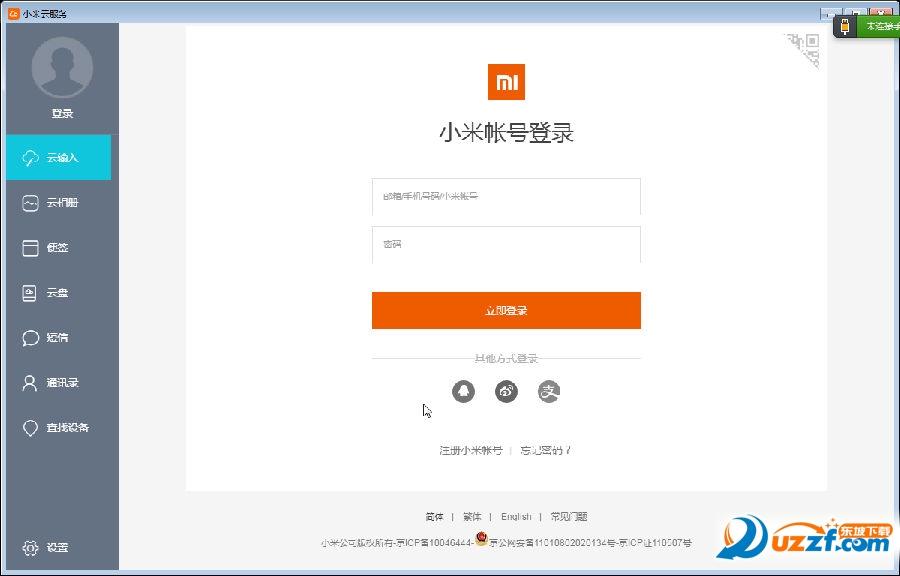Open 注册小米帐号 registration link

click(470, 450)
